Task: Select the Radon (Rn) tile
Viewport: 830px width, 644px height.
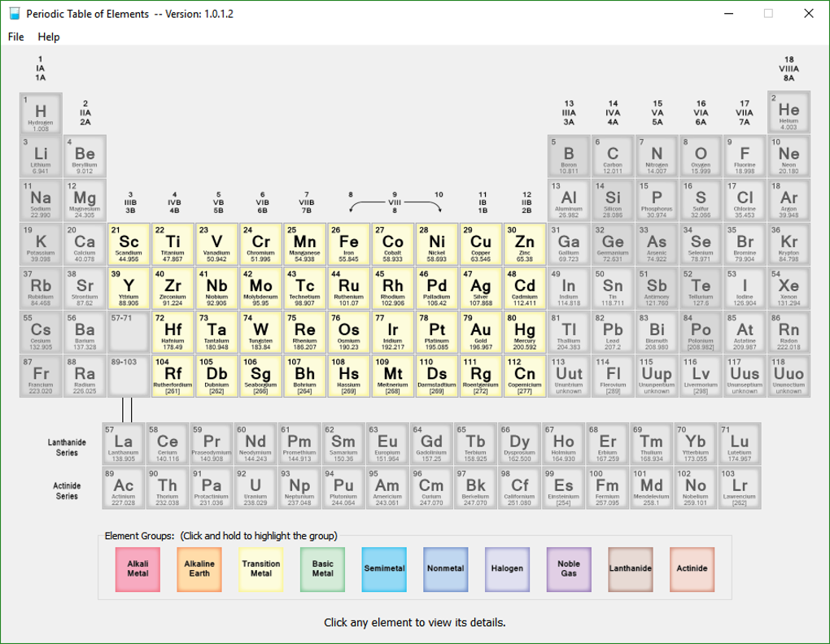Action: tap(788, 332)
